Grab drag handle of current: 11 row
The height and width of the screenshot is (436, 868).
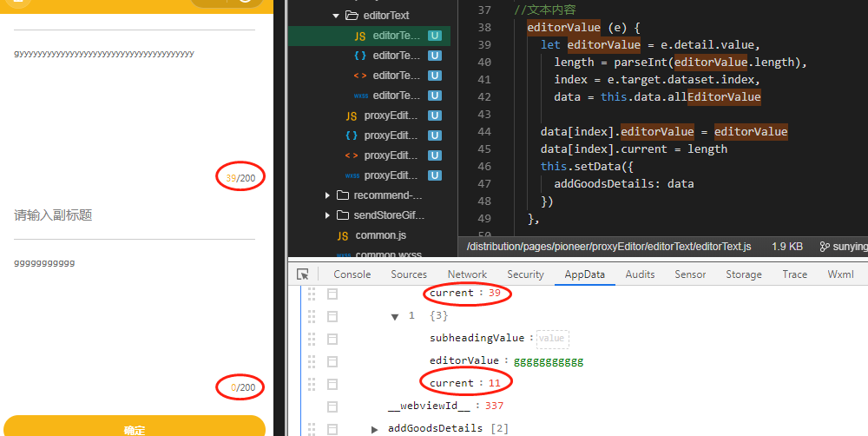point(312,384)
